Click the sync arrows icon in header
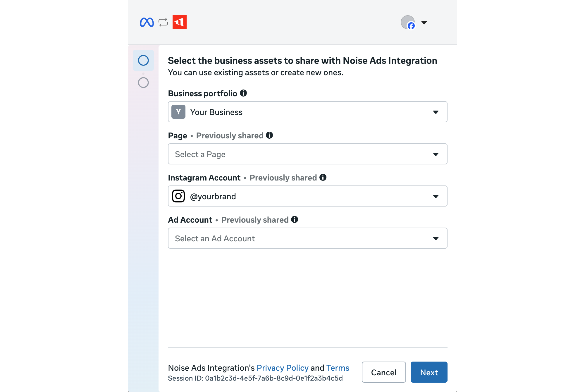Image resolution: width=585 pixels, height=392 pixels. (163, 22)
